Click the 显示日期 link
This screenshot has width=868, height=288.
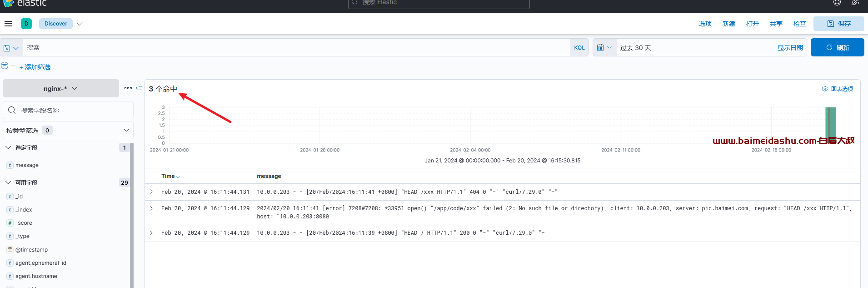coord(790,48)
